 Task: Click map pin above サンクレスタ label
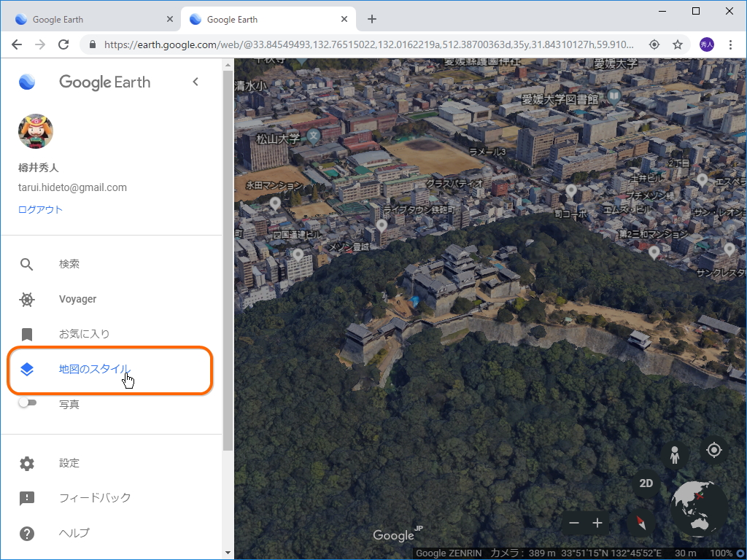click(729, 249)
